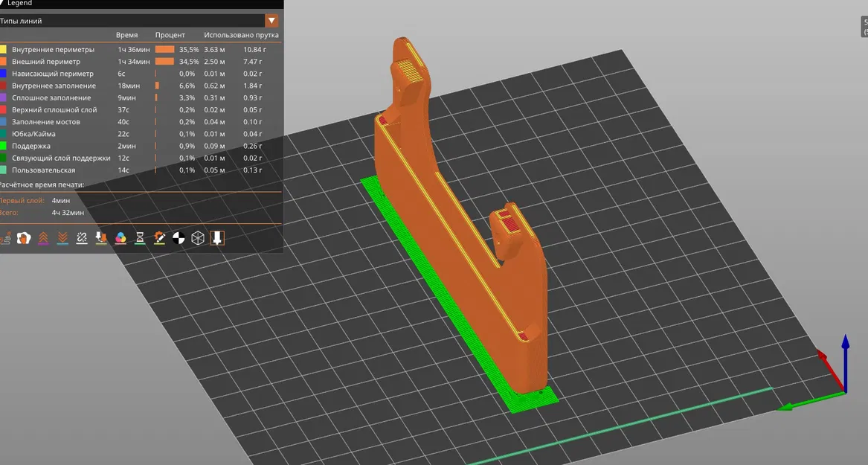This screenshot has height=465, width=868.
Task: Click the '4ч 32мин' total print time
Action: (x=68, y=213)
